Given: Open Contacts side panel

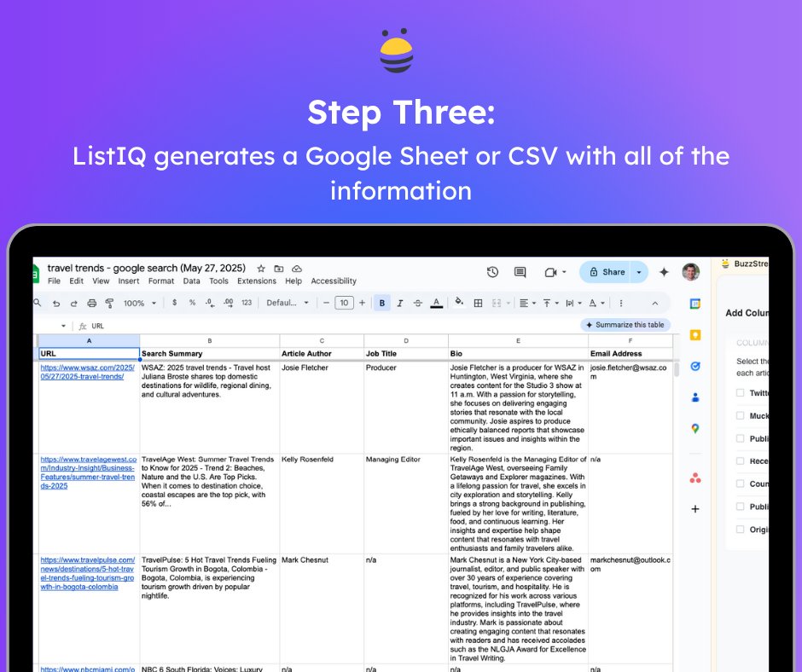Looking at the screenshot, I should (695, 397).
